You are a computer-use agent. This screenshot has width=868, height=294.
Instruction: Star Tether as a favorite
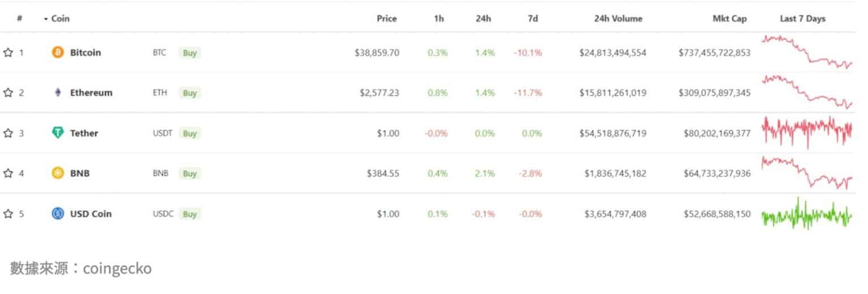[x=8, y=133]
